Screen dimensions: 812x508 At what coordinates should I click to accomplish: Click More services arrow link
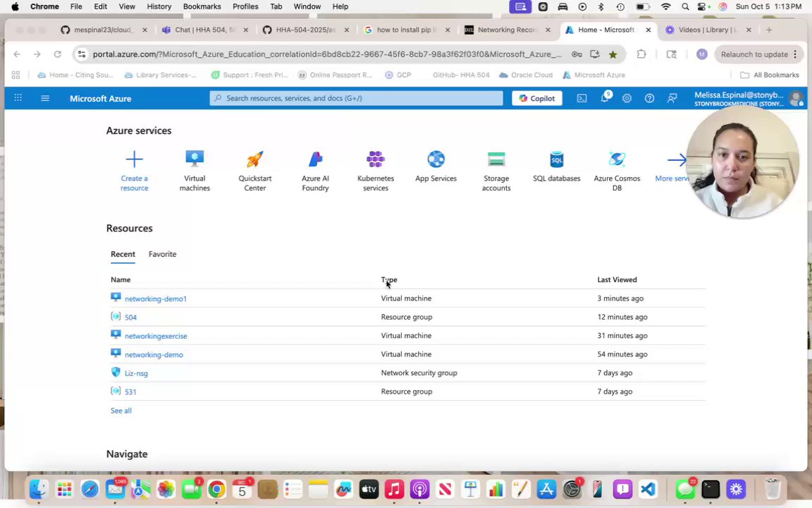pos(671,167)
